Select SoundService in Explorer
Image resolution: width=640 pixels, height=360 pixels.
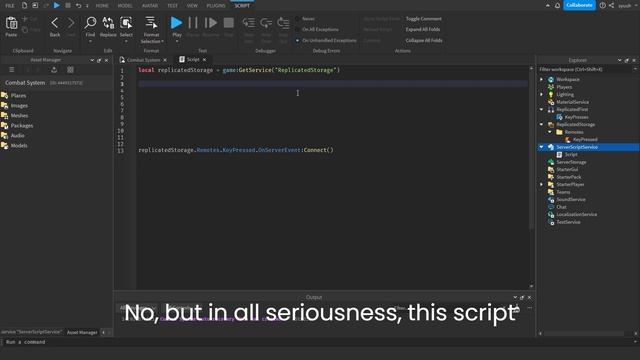tap(571, 200)
